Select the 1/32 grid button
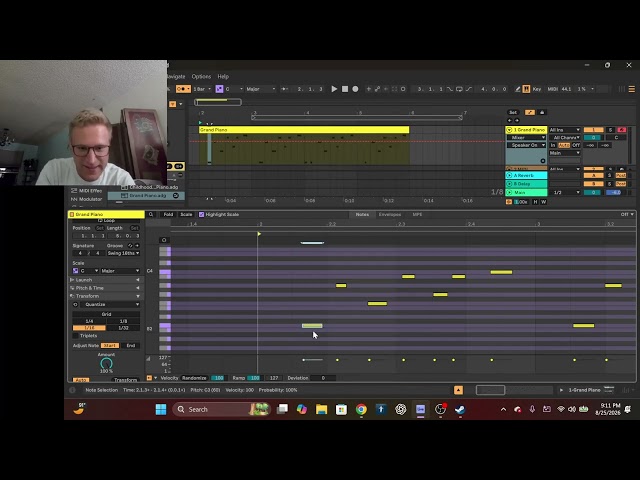The image size is (640, 480). [x=123, y=328]
